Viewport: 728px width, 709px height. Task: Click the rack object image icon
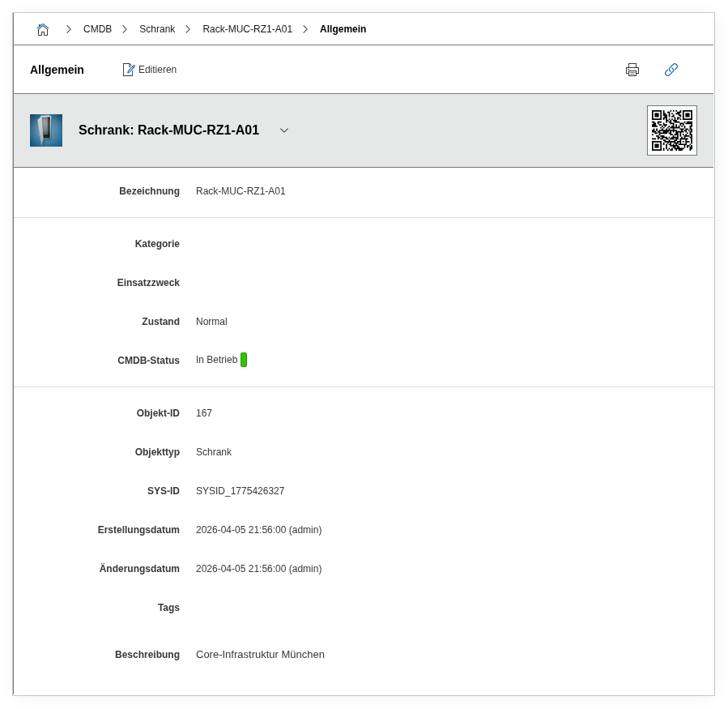point(46,130)
